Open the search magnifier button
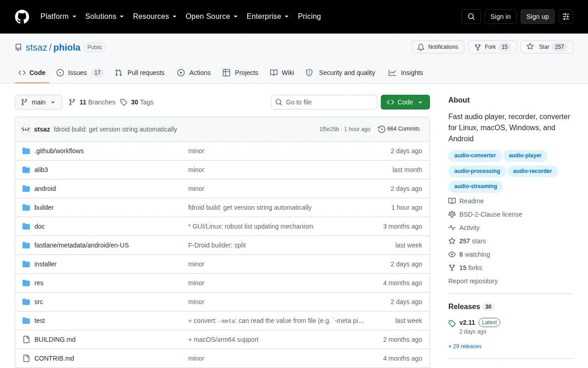 pyautogui.click(x=471, y=17)
